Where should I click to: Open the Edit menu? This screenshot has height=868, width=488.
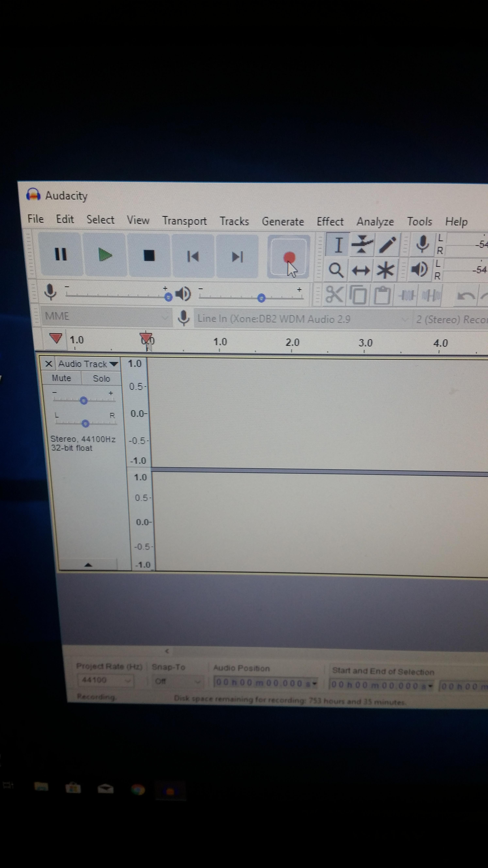coord(65,219)
